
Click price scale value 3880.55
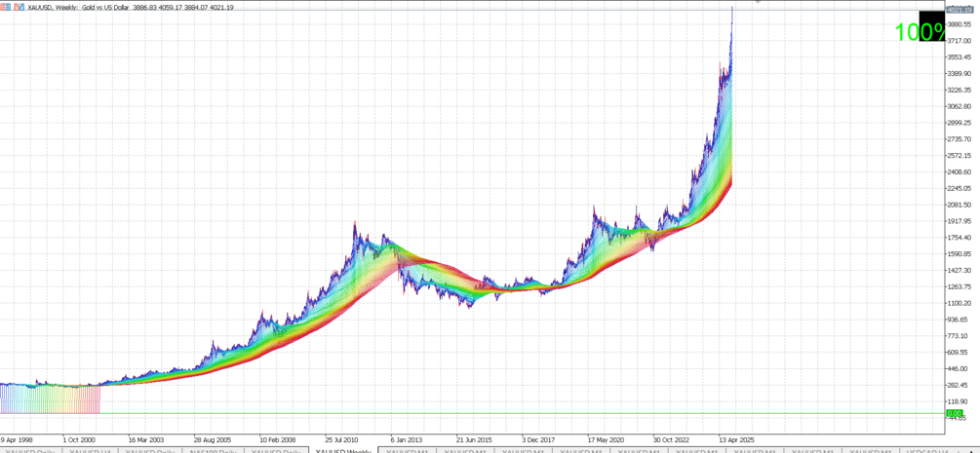point(959,23)
